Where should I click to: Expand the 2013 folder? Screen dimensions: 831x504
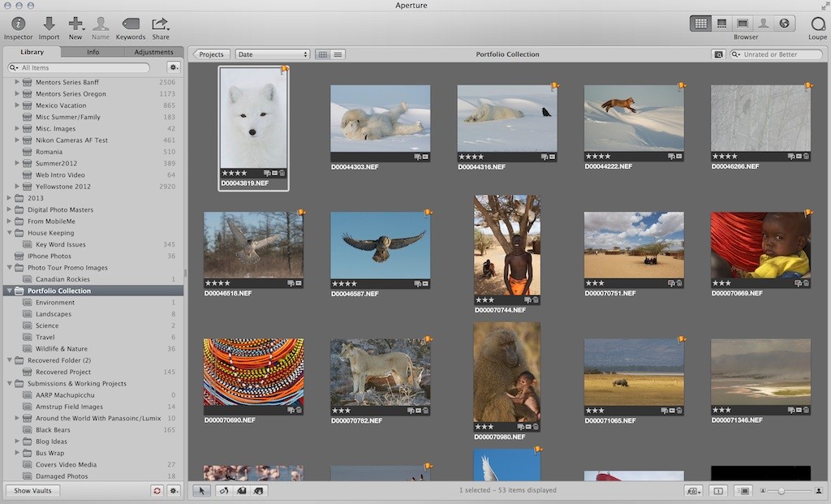click(x=9, y=198)
